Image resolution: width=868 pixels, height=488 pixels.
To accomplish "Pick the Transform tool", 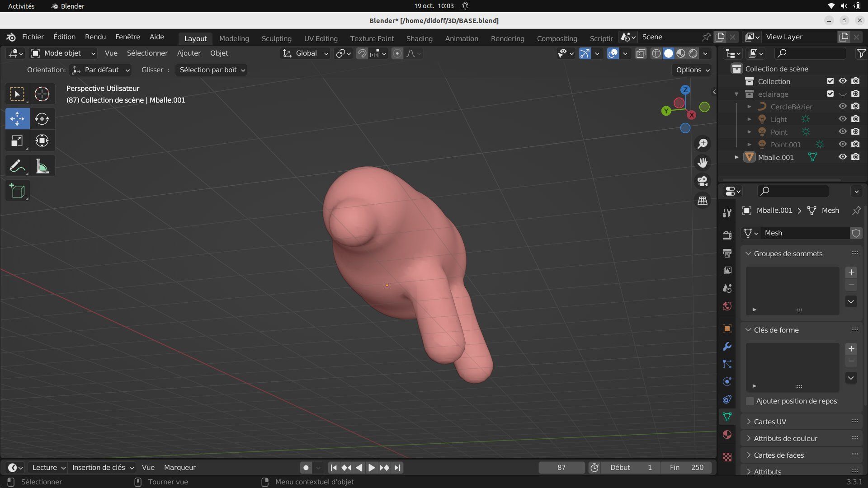I will click(42, 141).
